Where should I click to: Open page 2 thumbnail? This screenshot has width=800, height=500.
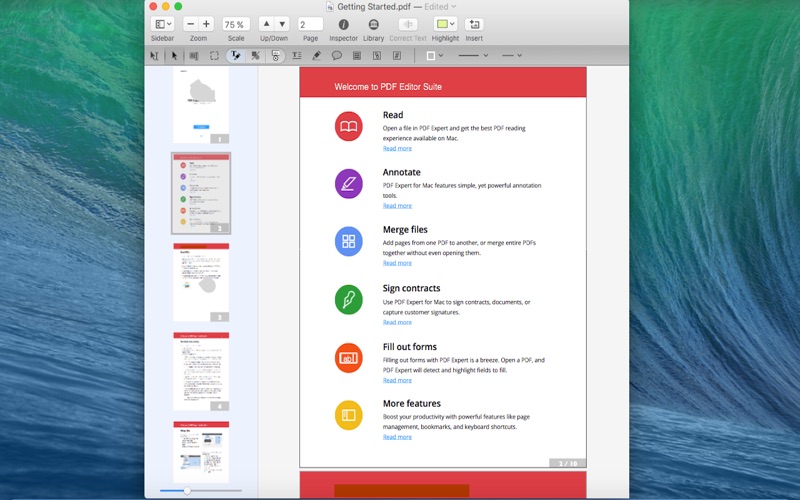(201, 193)
